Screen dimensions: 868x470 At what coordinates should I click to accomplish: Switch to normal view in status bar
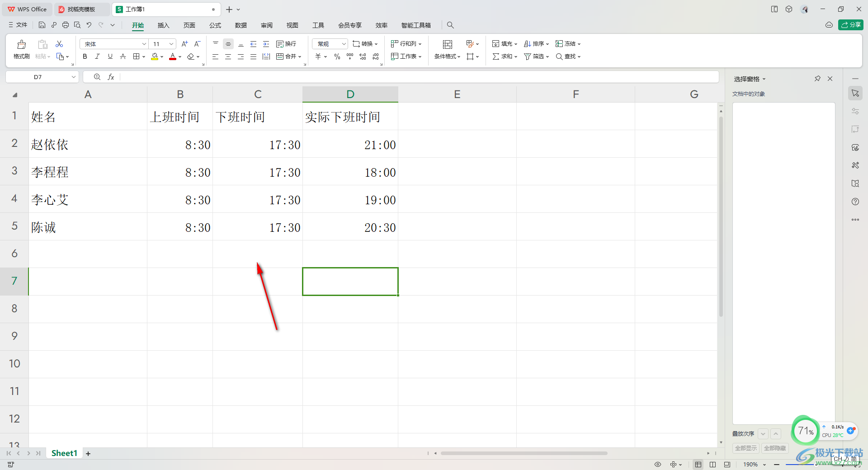698,465
